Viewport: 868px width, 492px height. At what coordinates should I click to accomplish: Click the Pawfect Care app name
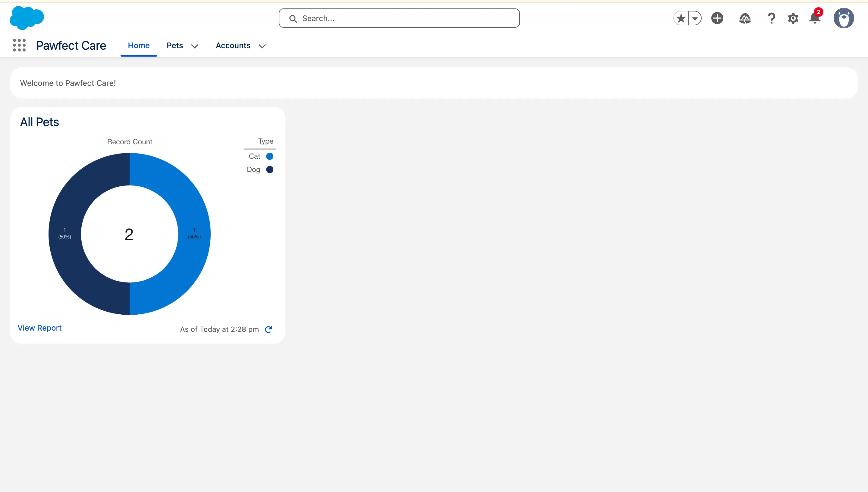tap(71, 45)
